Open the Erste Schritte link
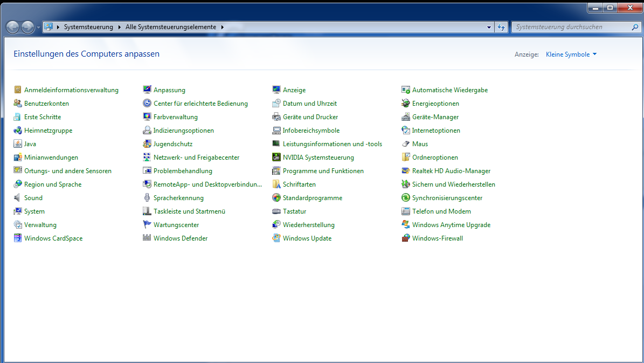Viewport: 644px width, 363px height. (x=43, y=117)
